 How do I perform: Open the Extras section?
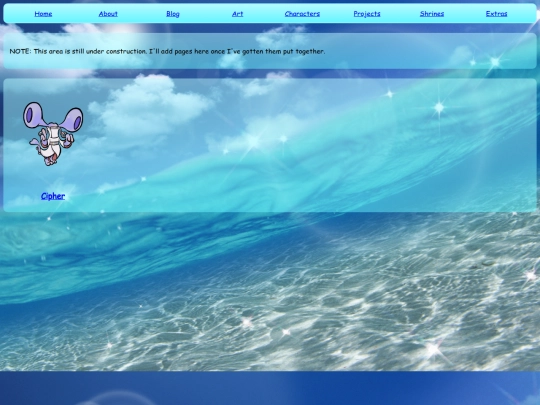click(x=496, y=14)
